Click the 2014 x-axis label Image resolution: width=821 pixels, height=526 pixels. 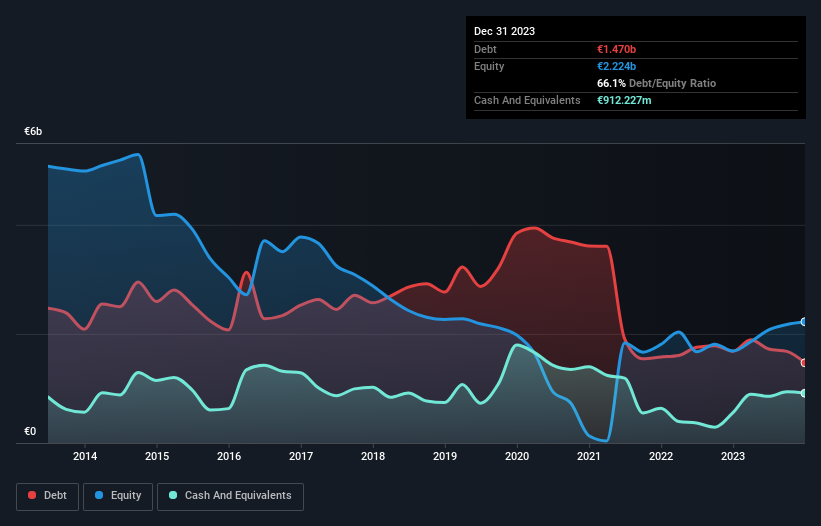pos(85,456)
